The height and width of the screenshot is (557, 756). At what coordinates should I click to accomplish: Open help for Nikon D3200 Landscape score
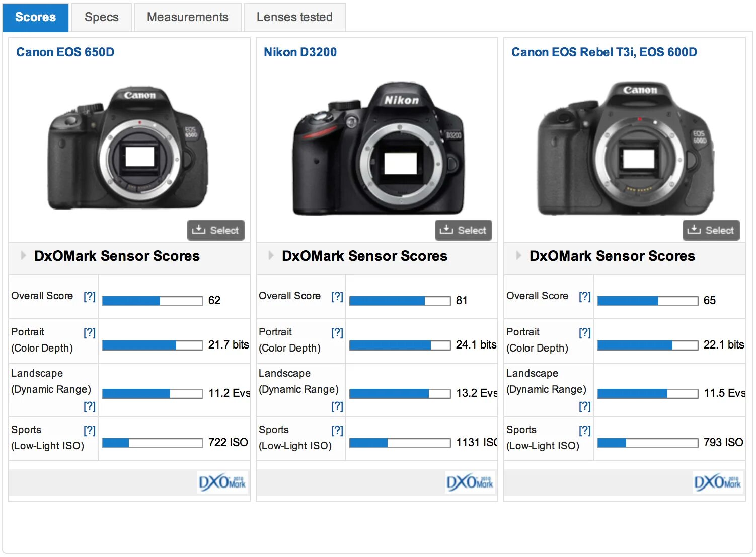point(337,406)
